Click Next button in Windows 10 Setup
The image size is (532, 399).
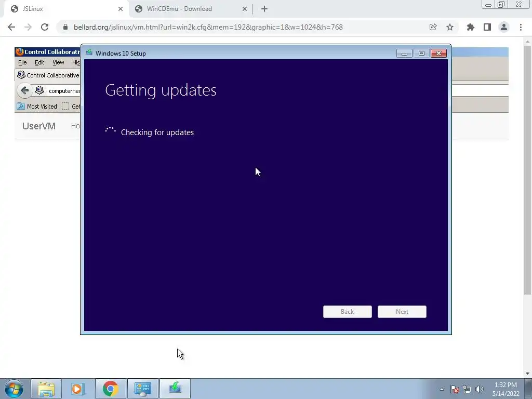[x=402, y=312]
